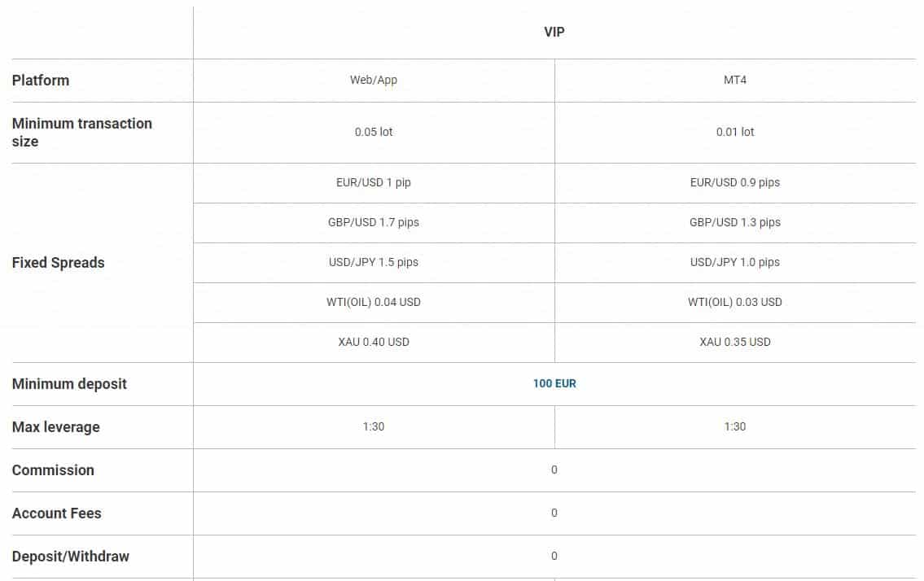This screenshot has width=924, height=581.
Task: Click the Fixed Spreads row label
Action: (x=59, y=263)
